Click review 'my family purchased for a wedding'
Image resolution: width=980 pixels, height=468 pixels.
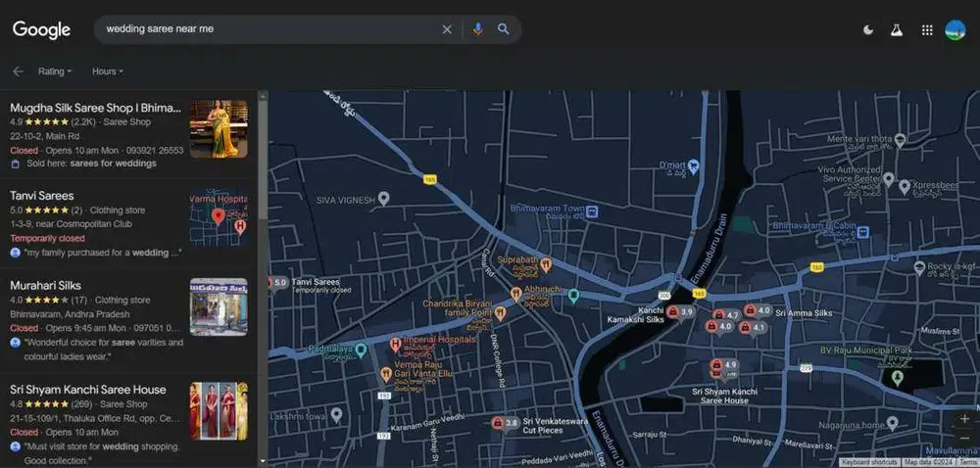pos(103,253)
